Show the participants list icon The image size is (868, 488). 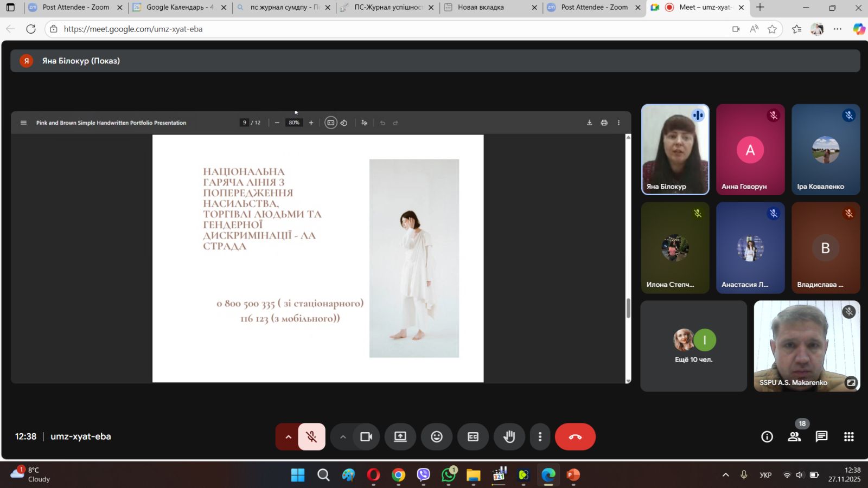pyautogui.click(x=794, y=436)
